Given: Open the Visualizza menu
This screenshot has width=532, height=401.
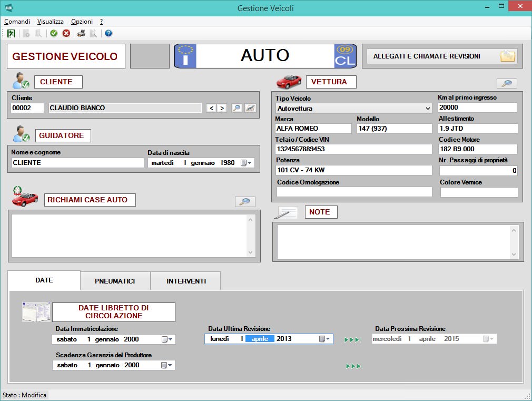Looking at the screenshot, I should [51, 22].
